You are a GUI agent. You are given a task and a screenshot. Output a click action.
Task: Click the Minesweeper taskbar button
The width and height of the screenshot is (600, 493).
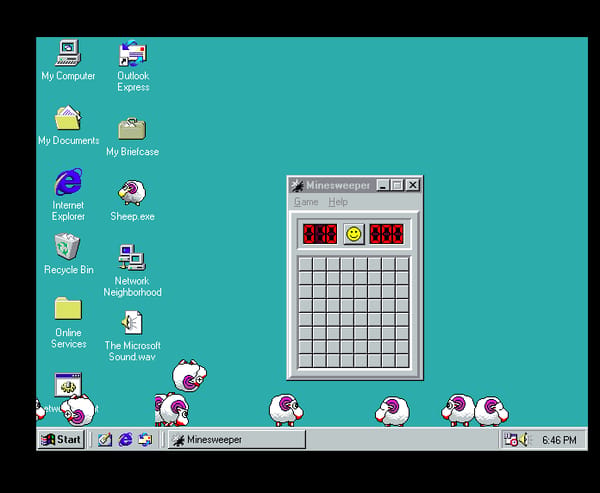tap(237, 439)
